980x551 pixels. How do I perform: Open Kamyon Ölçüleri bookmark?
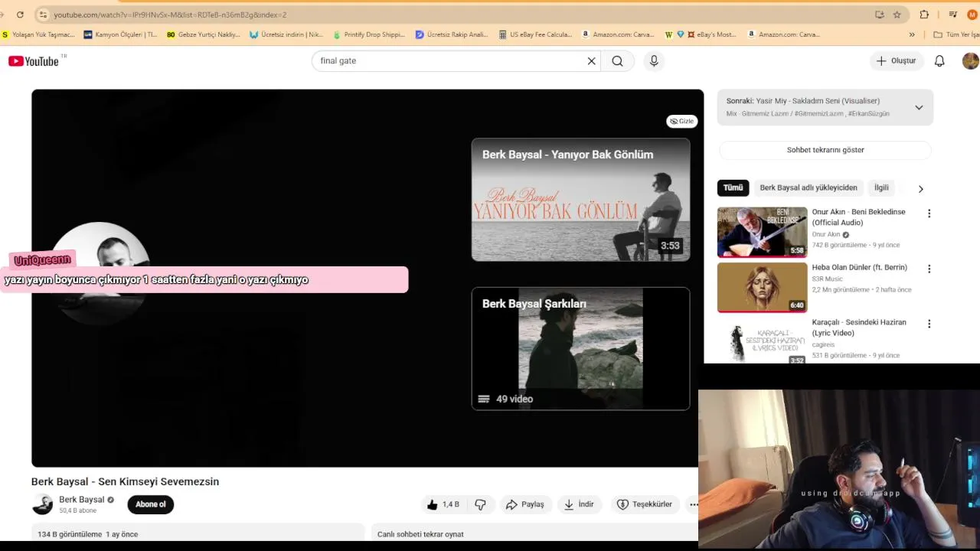[120, 34]
